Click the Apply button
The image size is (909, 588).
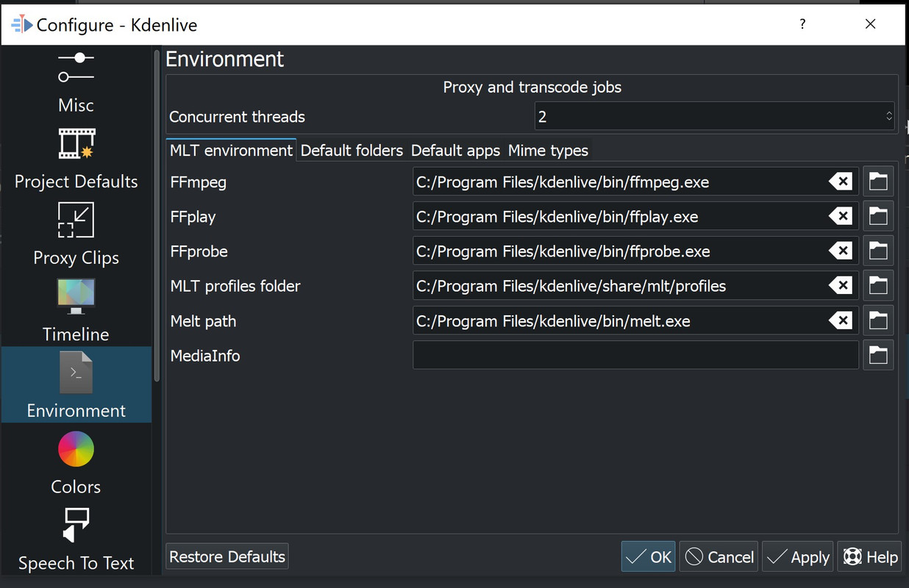tap(798, 556)
